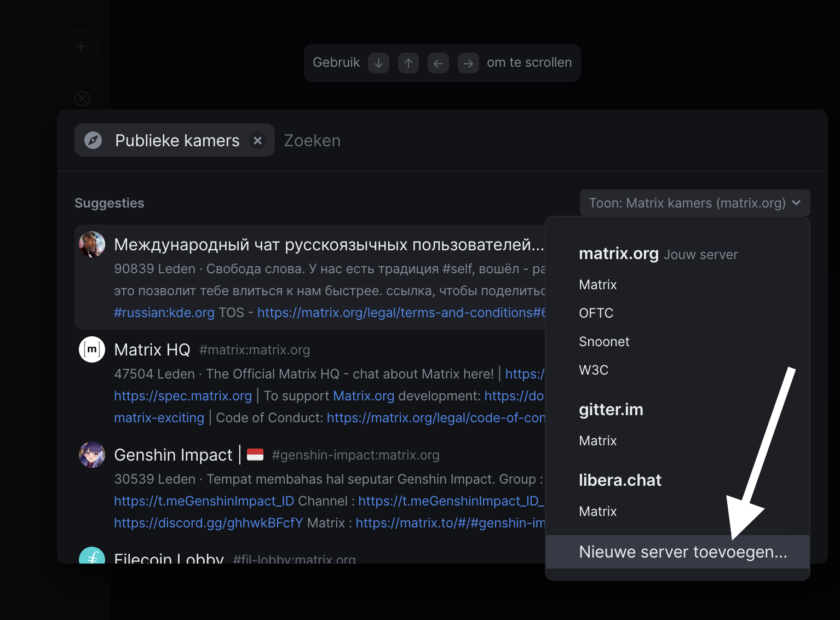Viewport: 840px width, 620px height.
Task: Select Snoonet network option
Action: coord(604,342)
